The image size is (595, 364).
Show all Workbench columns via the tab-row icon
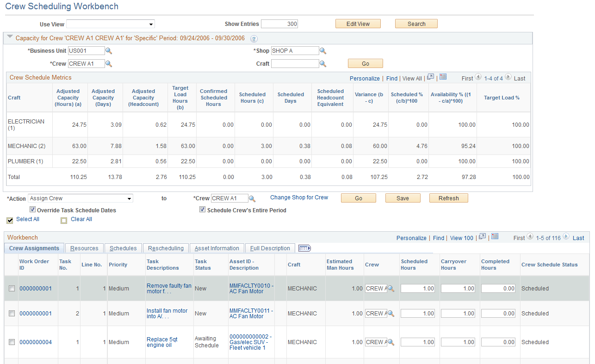[304, 248]
